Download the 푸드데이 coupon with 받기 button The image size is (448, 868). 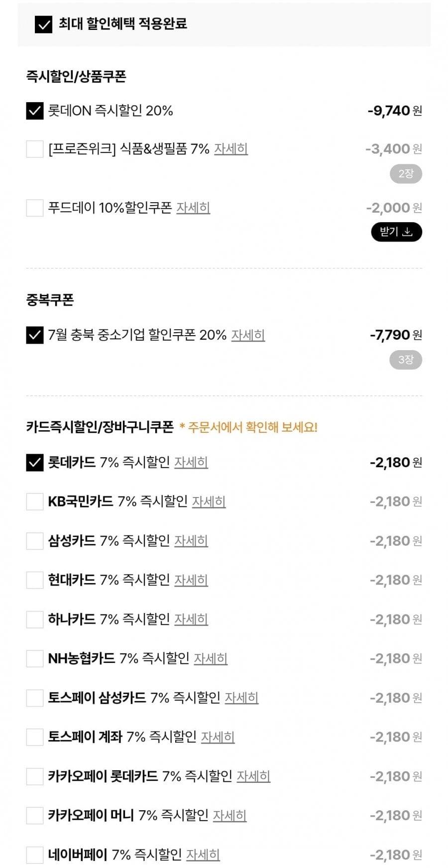click(396, 232)
